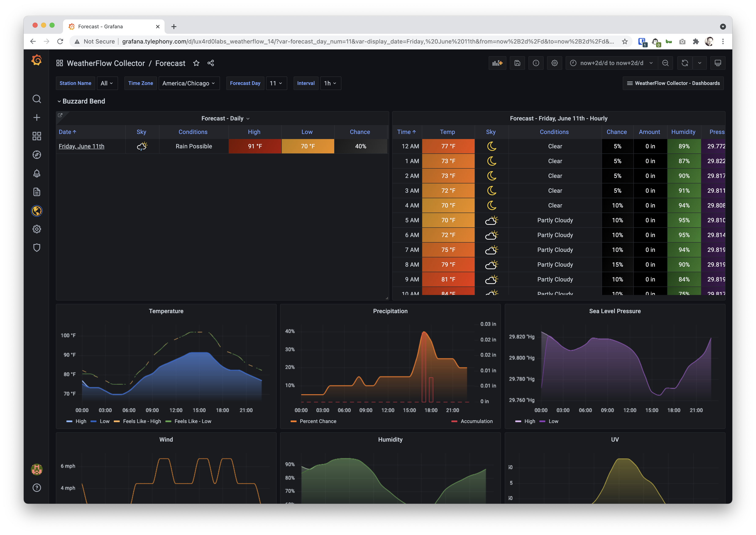Open WeatherFlow Collector - Dashboards links menu
Screen dimensions: 756x535
click(x=673, y=83)
